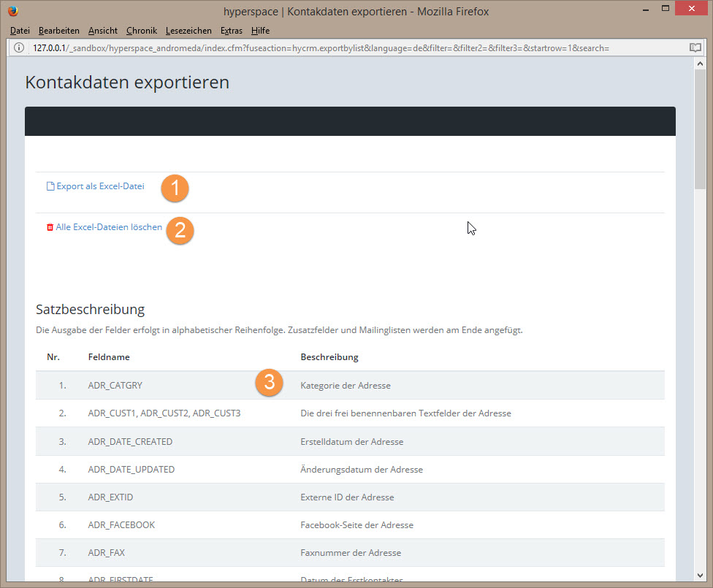Screen dimensions: 713x588
Task: Click the site information icon in address bar
Action: 18,47
